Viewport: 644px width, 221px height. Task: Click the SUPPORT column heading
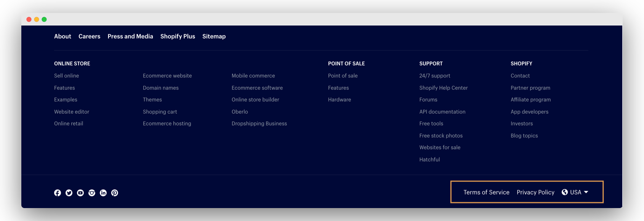point(431,64)
